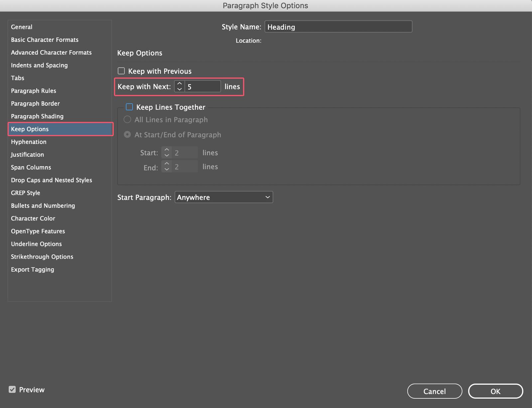532x408 pixels.
Task: Click the OK button
Action: point(495,391)
